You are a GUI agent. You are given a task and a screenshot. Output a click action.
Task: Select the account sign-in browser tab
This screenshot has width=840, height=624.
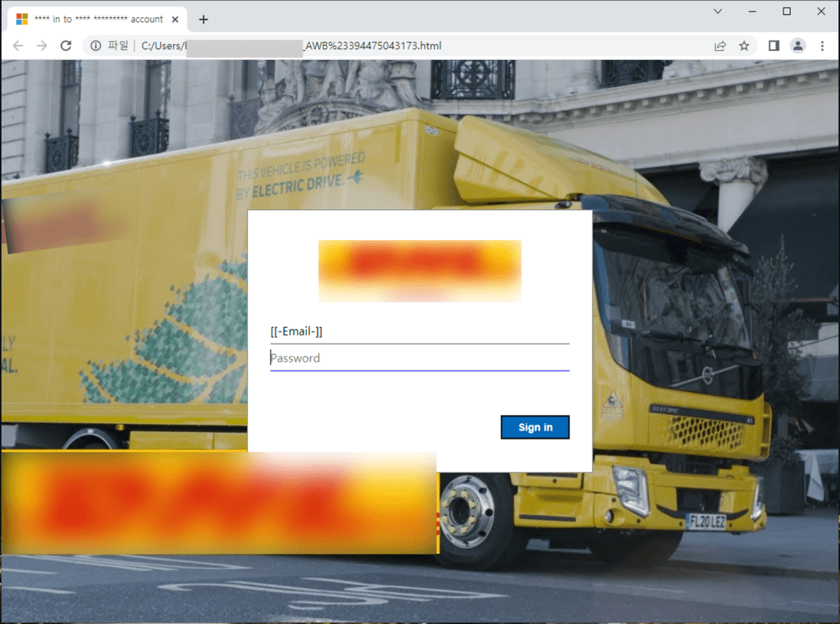tap(90, 19)
